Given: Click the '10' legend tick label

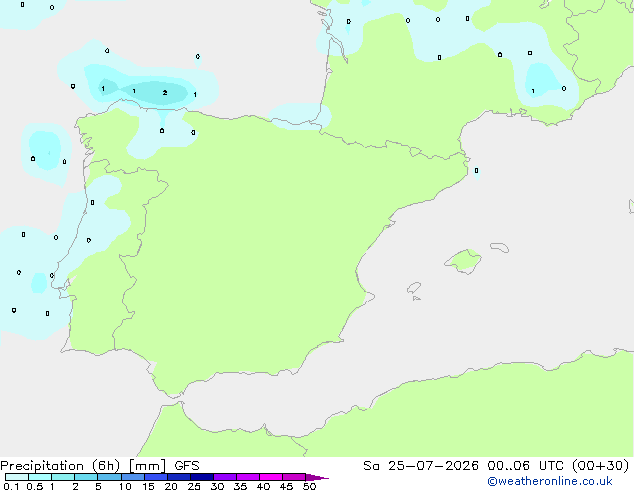Looking at the screenshot, I should coord(125,486).
